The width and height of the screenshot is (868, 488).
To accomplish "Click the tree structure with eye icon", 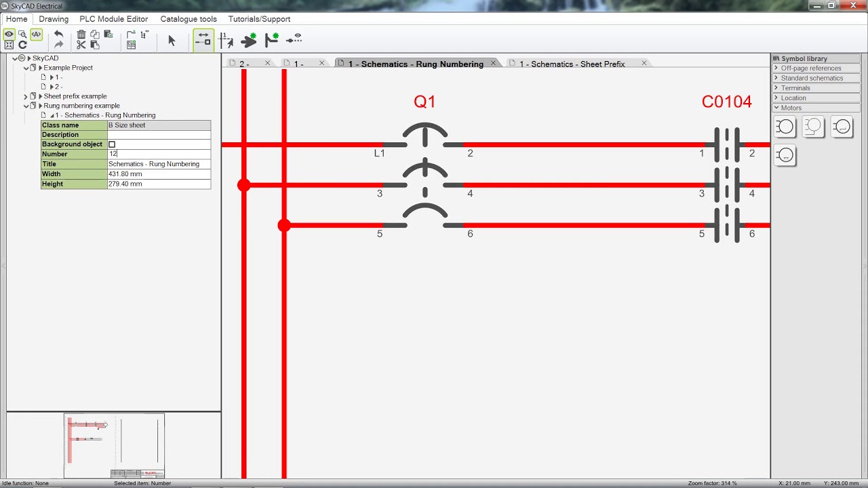I will pos(144,34).
